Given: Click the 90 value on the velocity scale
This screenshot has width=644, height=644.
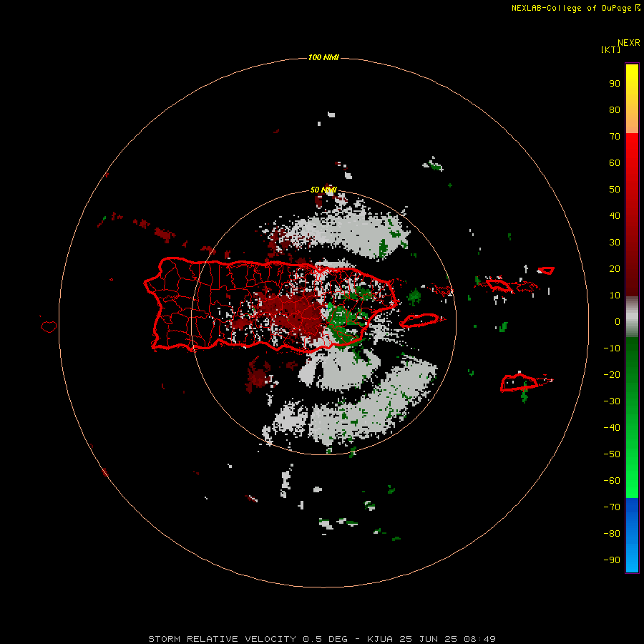Looking at the screenshot, I should pyautogui.click(x=615, y=84).
